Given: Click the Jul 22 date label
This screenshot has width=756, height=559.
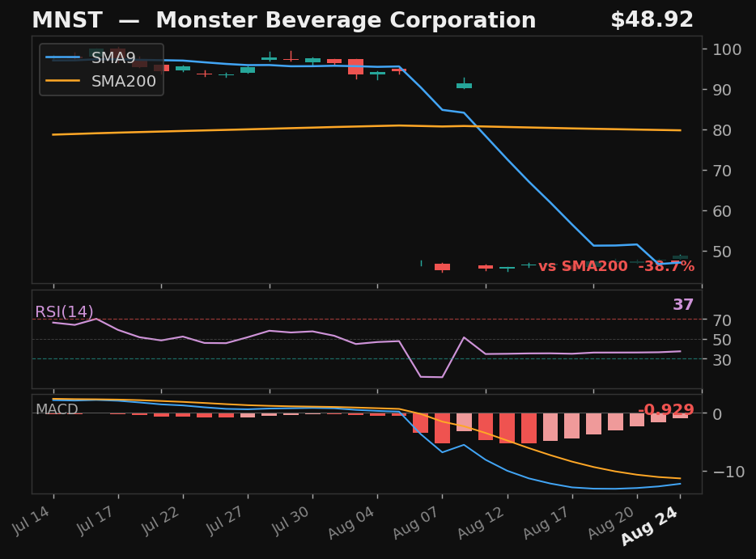Looking at the screenshot, I should pyautogui.click(x=161, y=521).
